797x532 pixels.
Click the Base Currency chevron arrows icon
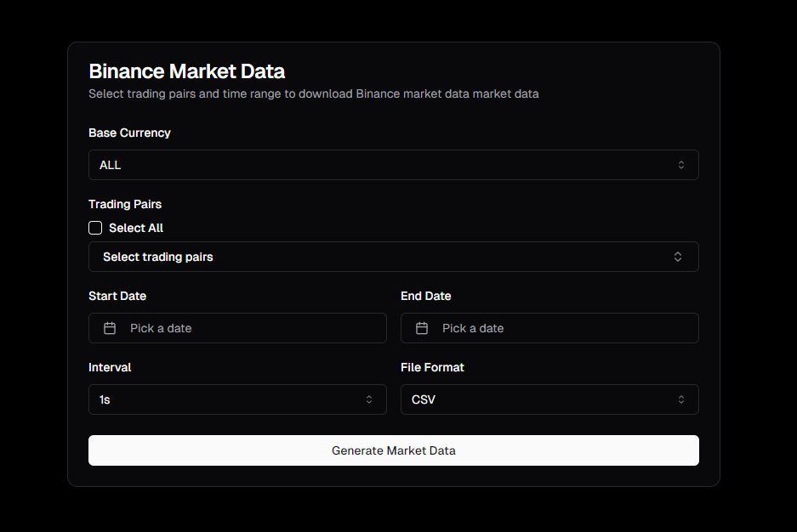(x=681, y=165)
